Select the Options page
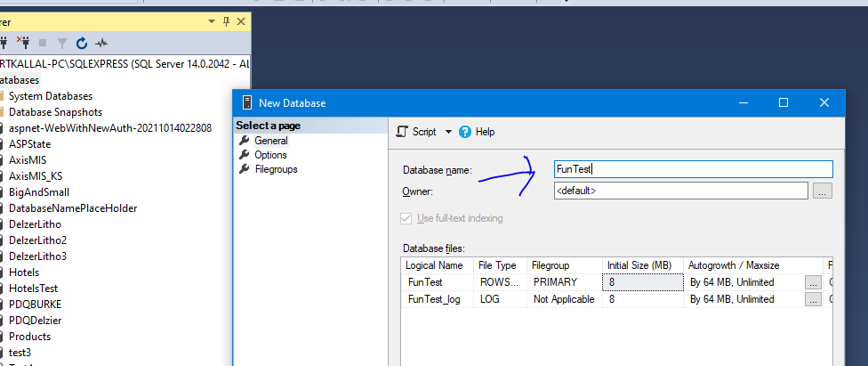This screenshot has height=366, width=868. [x=270, y=155]
